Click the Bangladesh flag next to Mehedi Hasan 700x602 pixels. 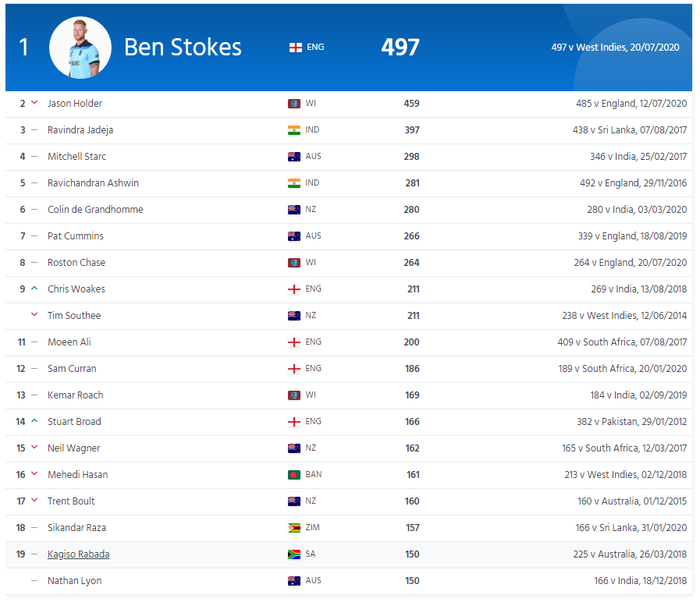(294, 474)
